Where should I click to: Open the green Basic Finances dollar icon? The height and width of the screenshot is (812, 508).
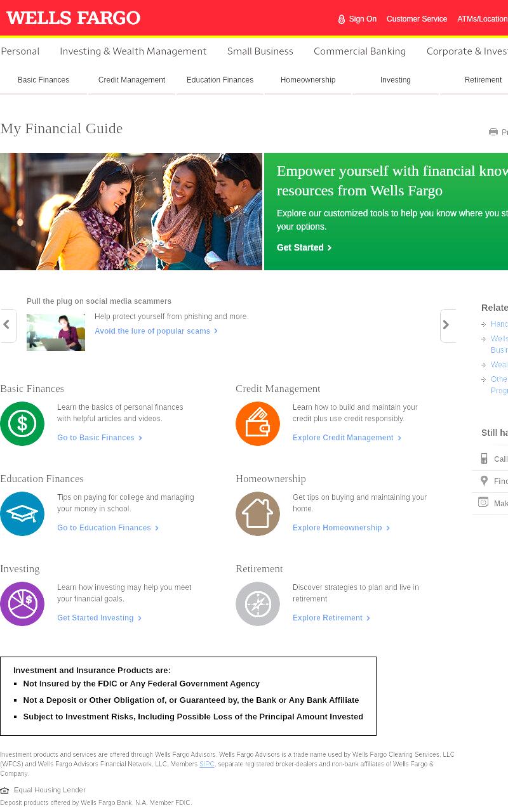[22, 424]
